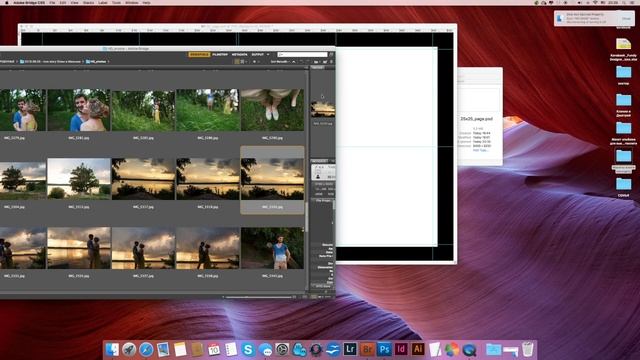Open Safari from the dock

coord(146,349)
